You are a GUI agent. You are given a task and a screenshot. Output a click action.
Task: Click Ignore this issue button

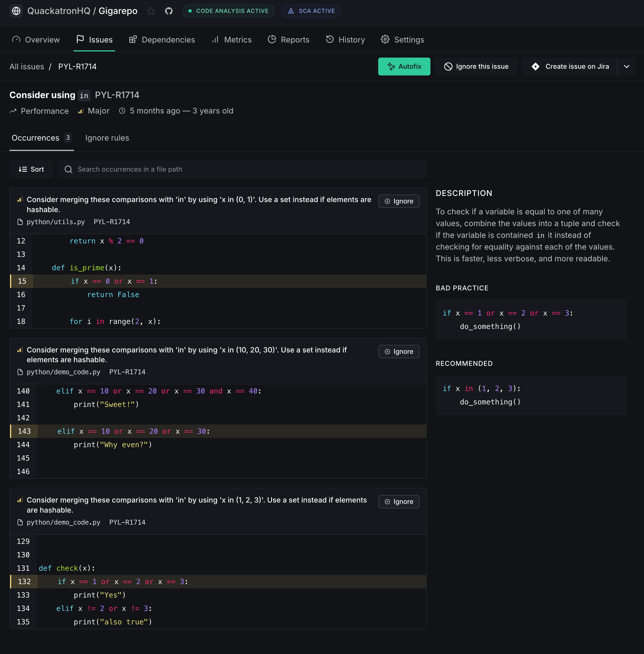pos(476,67)
